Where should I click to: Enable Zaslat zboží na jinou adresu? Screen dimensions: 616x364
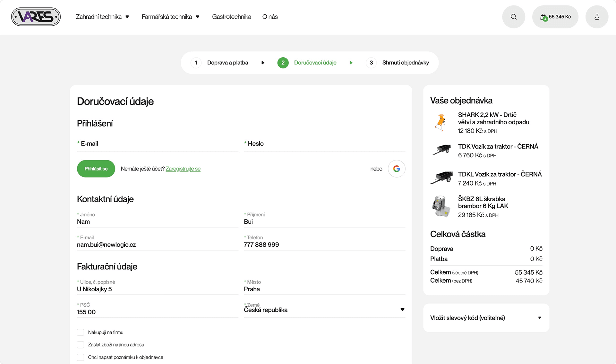[x=81, y=345]
